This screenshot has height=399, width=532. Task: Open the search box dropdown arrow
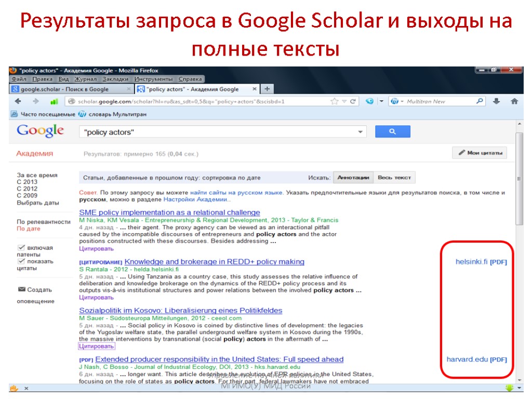[x=361, y=131]
